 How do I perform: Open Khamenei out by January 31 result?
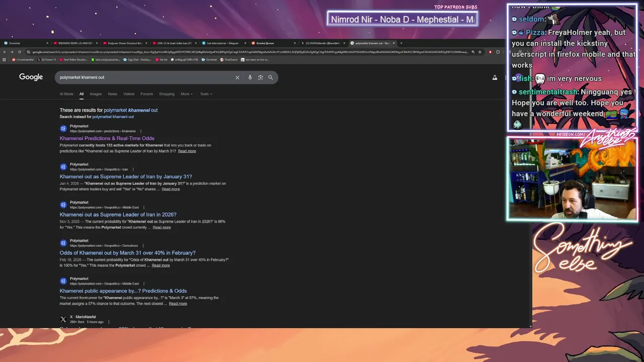click(x=126, y=176)
